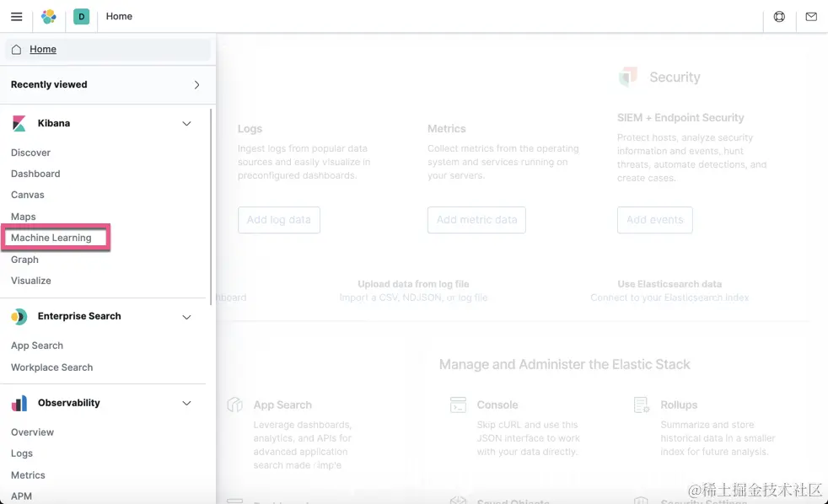Click the sidebar vertical scrollbar
This screenshot has height=504, width=828.
pyautogui.click(x=211, y=206)
